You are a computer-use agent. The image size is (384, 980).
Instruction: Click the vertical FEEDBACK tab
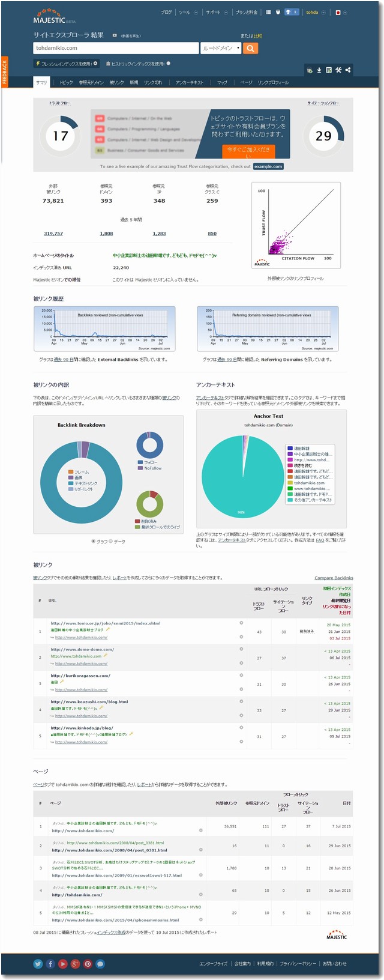click(x=4, y=71)
